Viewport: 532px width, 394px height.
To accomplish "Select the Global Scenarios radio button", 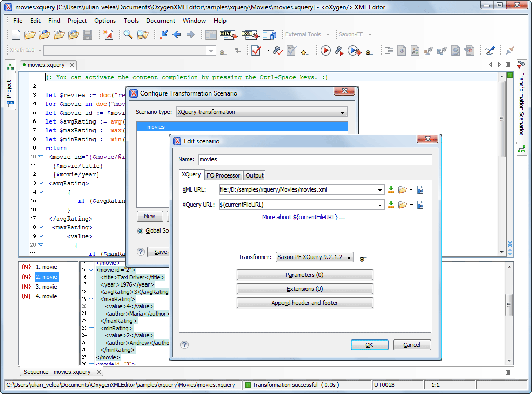I will point(140,231).
